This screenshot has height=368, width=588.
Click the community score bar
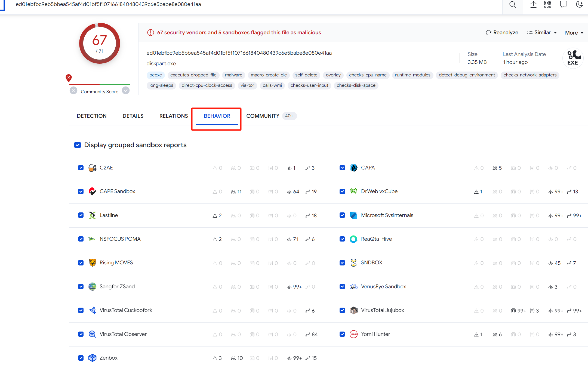point(100,85)
